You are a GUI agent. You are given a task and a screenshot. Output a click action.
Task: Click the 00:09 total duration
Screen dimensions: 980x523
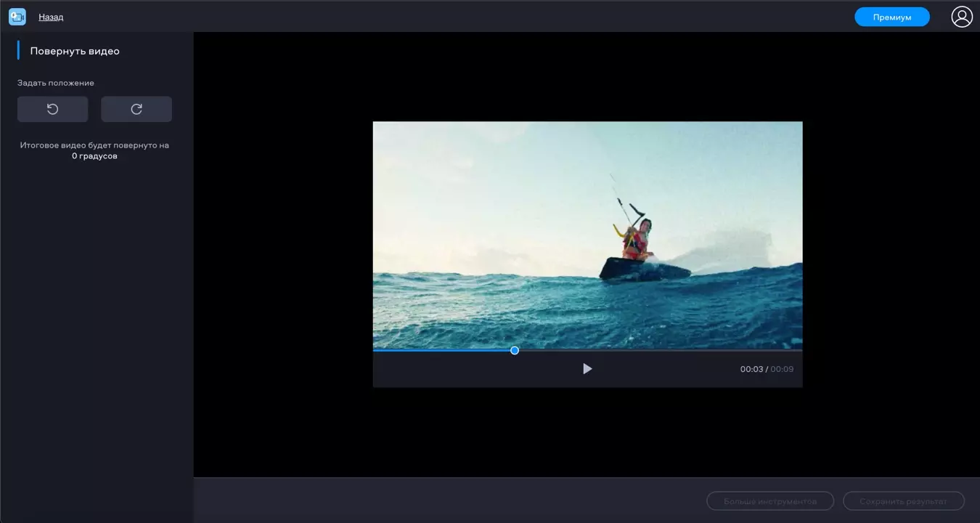(x=782, y=369)
